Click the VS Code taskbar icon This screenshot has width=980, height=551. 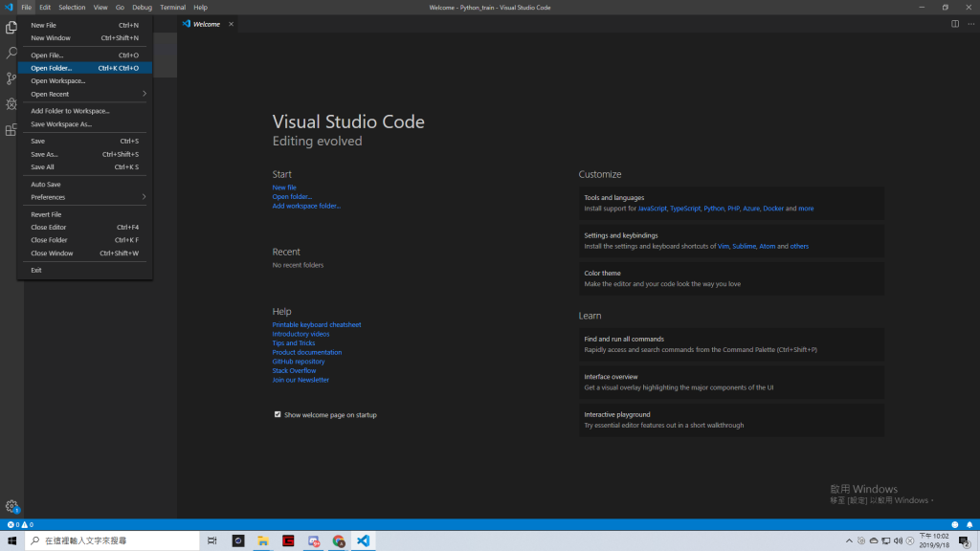tap(363, 540)
